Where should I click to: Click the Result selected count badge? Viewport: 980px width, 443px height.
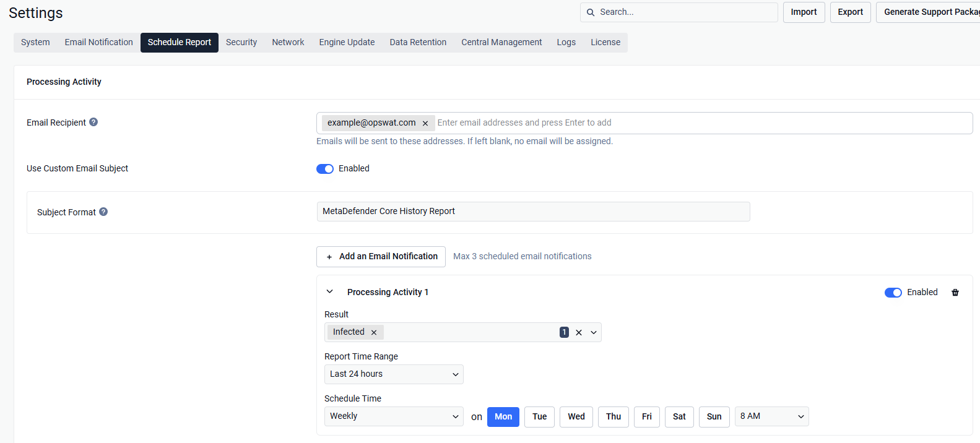(x=564, y=332)
